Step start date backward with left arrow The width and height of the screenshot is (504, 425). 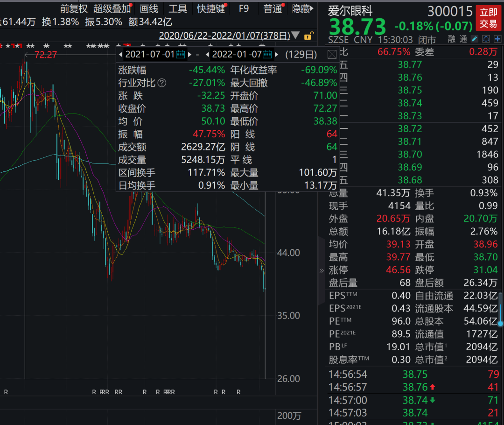[x=121, y=55]
